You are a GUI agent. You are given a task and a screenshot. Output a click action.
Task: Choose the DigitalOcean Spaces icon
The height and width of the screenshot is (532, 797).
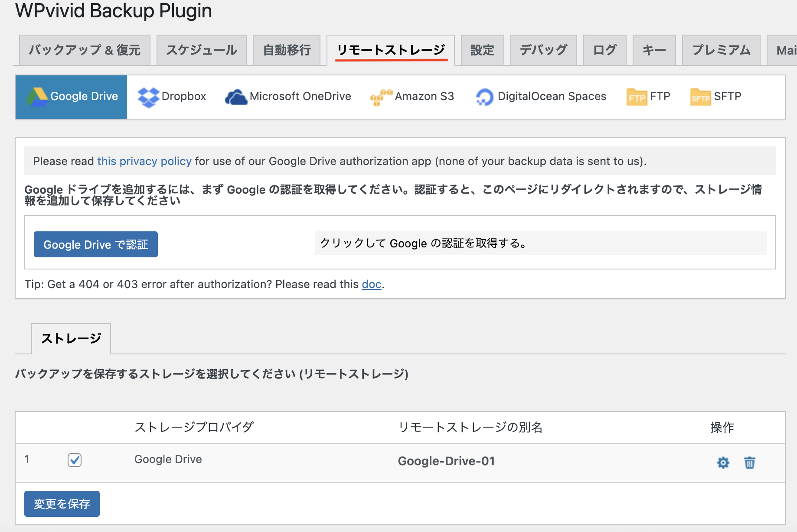click(x=484, y=97)
